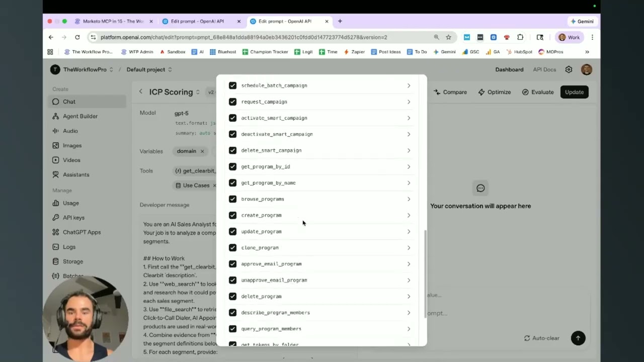Click the browser back arrow
The width and height of the screenshot is (644, 362).
(x=51, y=37)
